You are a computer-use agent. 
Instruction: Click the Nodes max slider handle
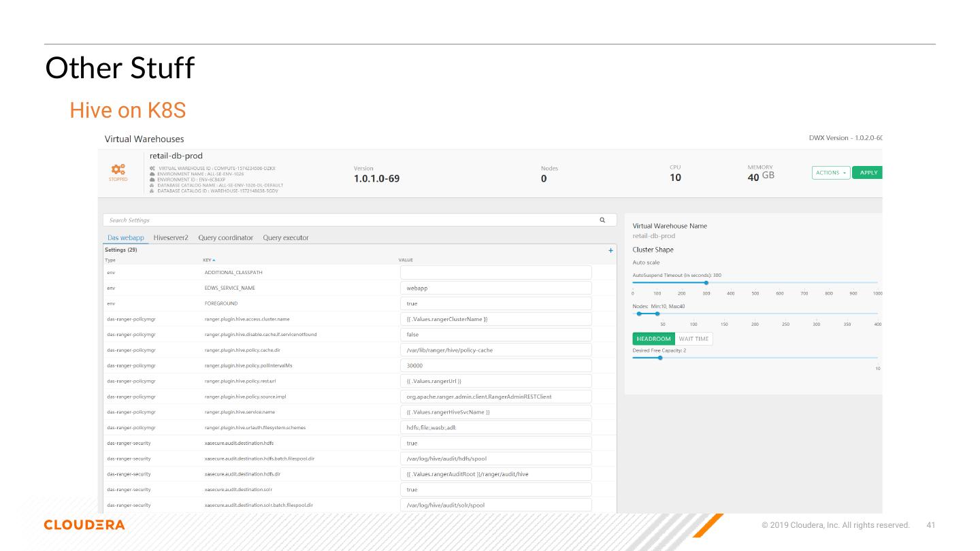[657, 314]
